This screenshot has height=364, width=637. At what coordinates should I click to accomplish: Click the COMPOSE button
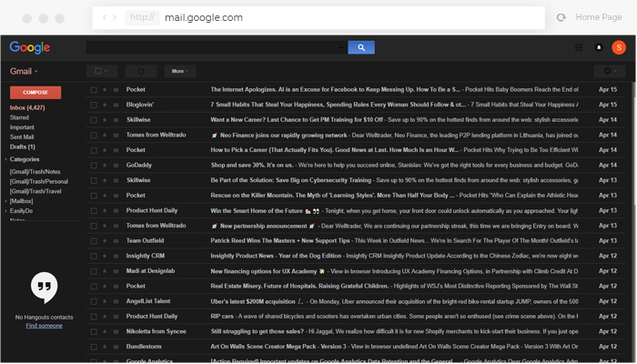pyautogui.click(x=35, y=93)
